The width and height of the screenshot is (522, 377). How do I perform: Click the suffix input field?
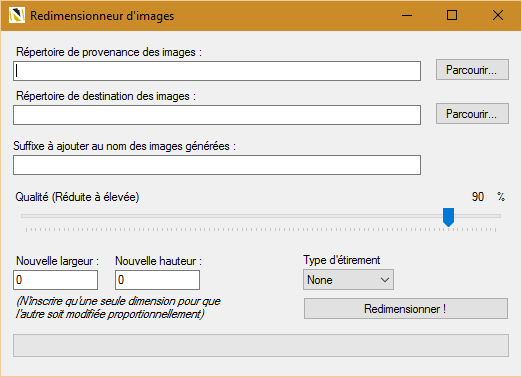coord(217,165)
